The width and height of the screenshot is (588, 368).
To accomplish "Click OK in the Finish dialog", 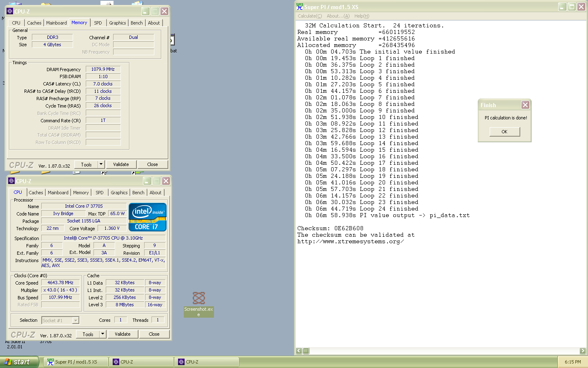I will pos(505,132).
